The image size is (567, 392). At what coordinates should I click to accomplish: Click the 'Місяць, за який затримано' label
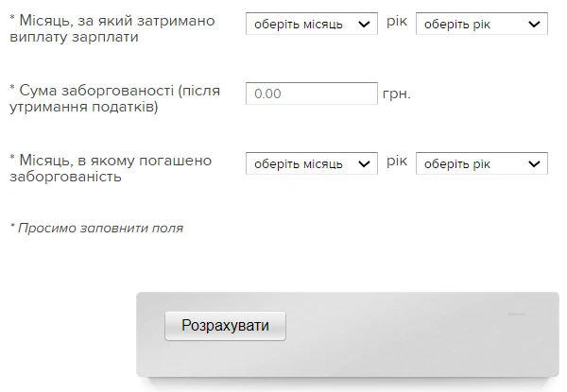(112, 21)
